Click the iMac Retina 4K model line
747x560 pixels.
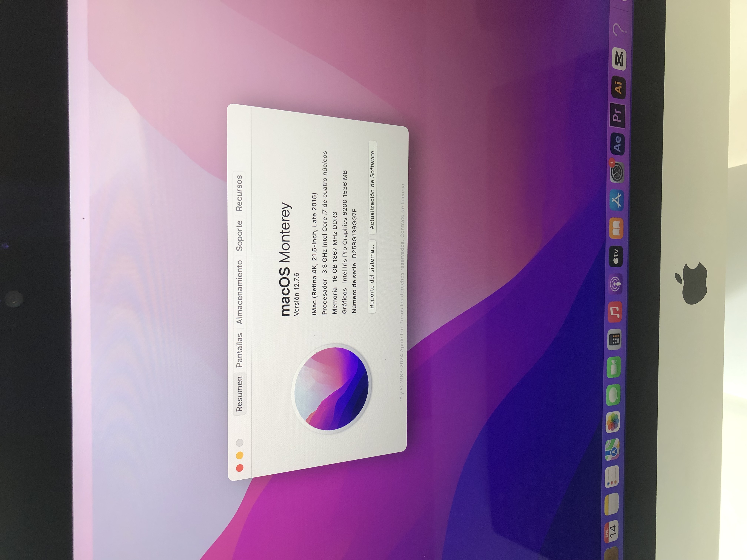(x=314, y=254)
